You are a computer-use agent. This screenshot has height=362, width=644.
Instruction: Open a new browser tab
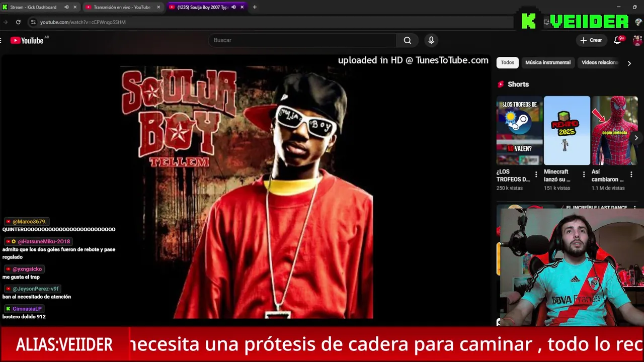click(x=255, y=7)
